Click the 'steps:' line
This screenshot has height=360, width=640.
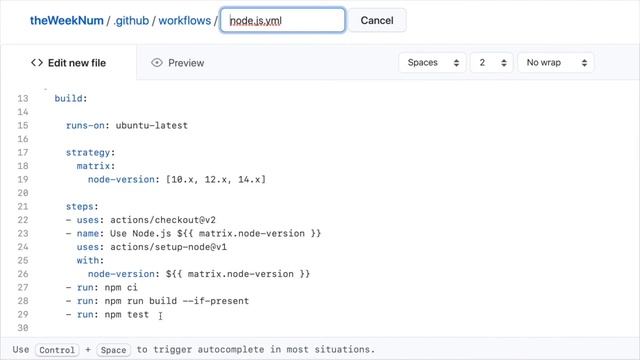click(x=82, y=207)
